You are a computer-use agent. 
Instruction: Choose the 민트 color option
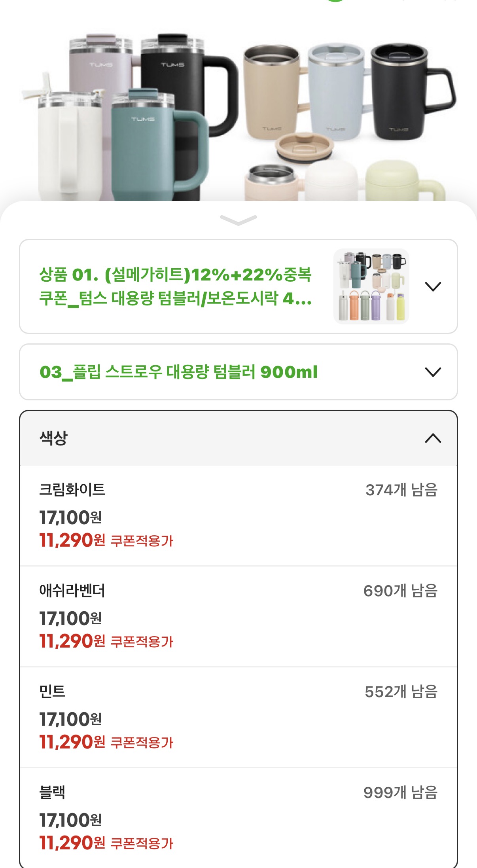tap(52, 692)
